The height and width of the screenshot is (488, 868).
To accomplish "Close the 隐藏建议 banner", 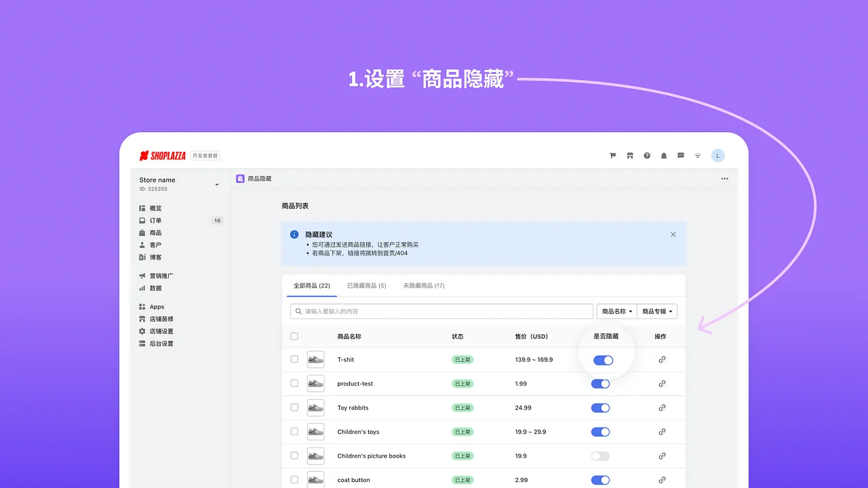I will pyautogui.click(x=673, y=235).
